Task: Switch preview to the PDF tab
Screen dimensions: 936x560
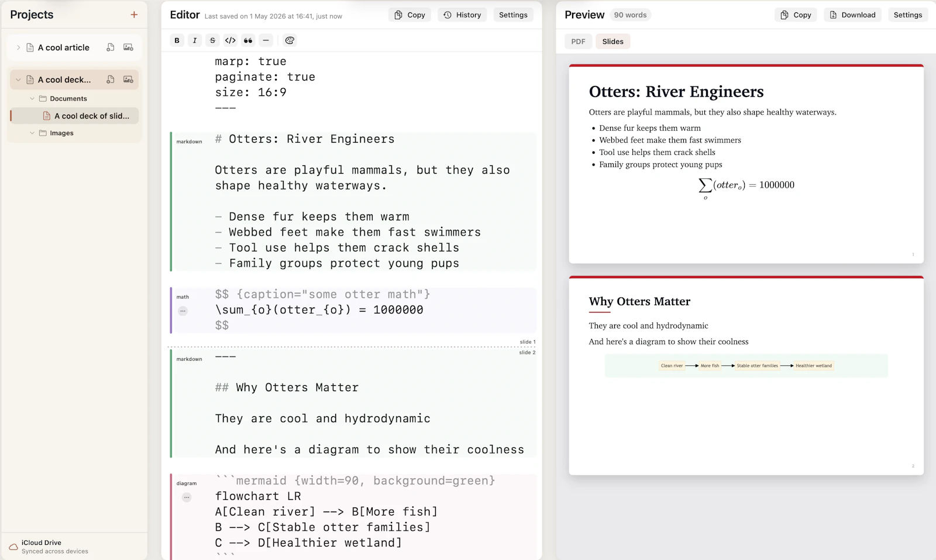Action: click(x=578, y=42)
